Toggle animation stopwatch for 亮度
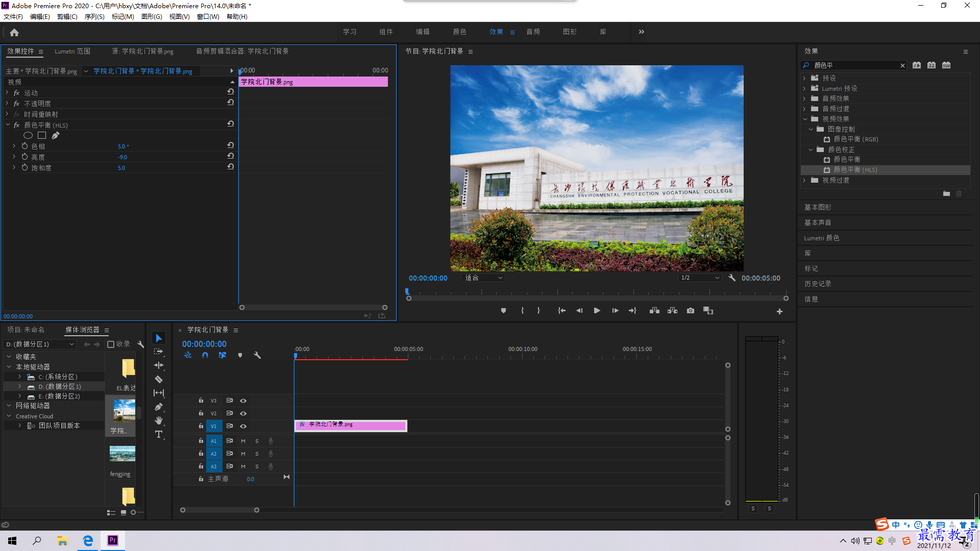This screenshot has width=980, height=551. coord(24,157)
